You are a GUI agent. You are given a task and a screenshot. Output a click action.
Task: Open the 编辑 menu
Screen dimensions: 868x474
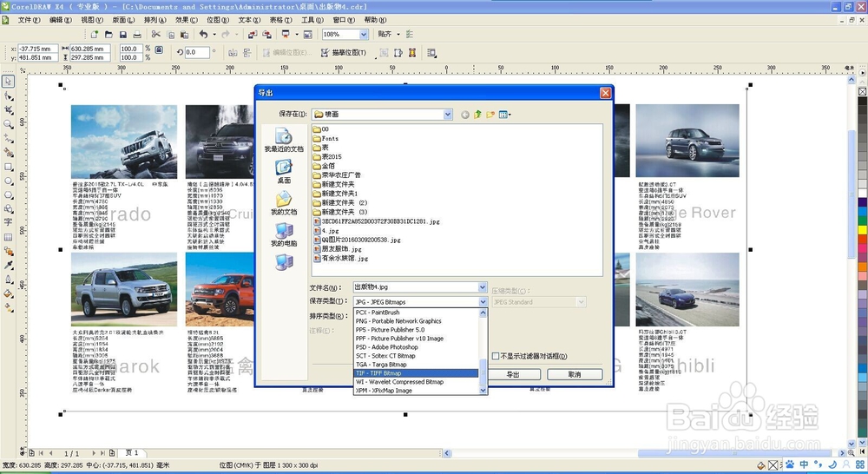pos(61,20)
